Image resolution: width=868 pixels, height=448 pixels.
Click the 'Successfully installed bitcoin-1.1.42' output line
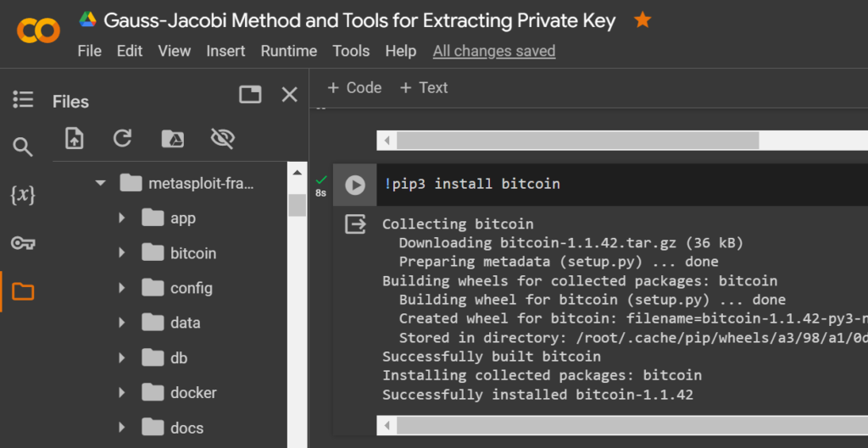click(537, 395)
